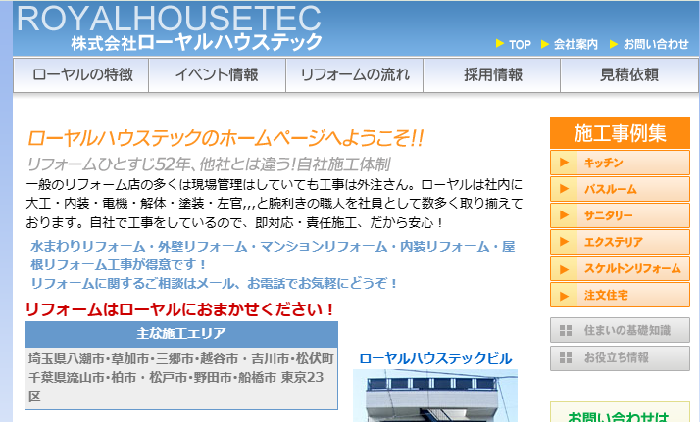
Task: Open リフォームの流れ navigation tab
Action: 354,75
